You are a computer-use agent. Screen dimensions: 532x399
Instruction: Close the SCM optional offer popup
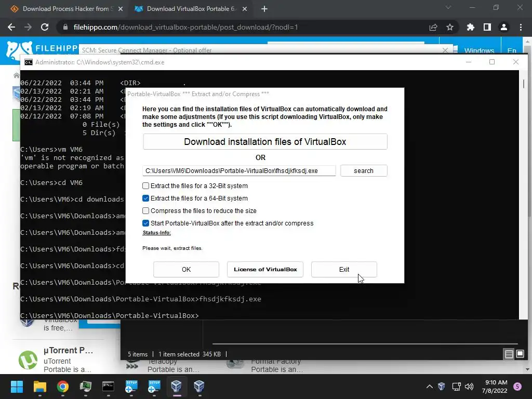tap(445, 50)
